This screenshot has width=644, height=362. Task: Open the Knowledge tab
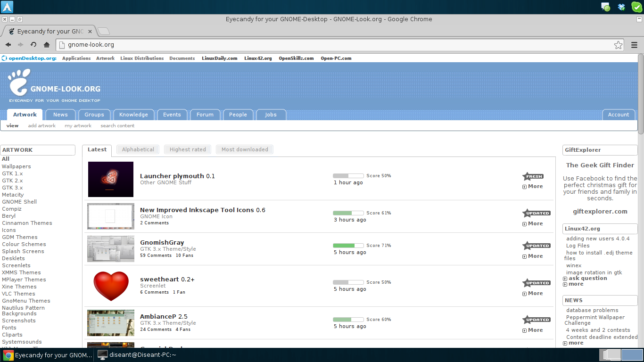coord(133,115)
